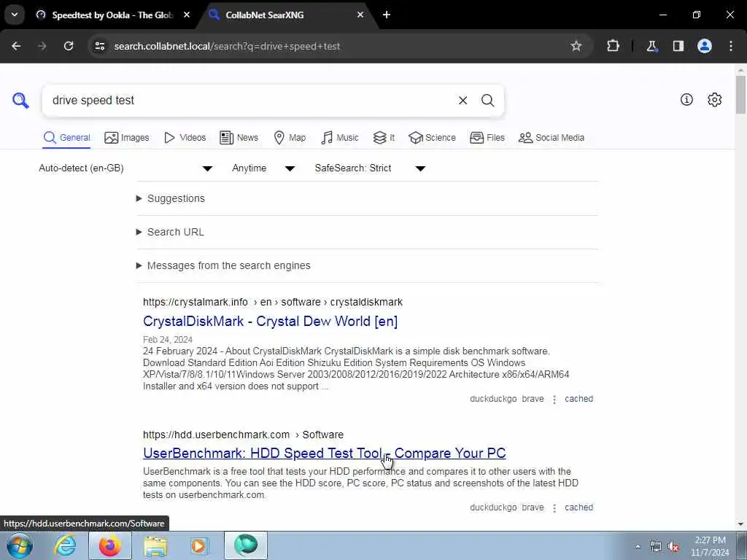Toggle the browser side panel icon

(678, 46)
